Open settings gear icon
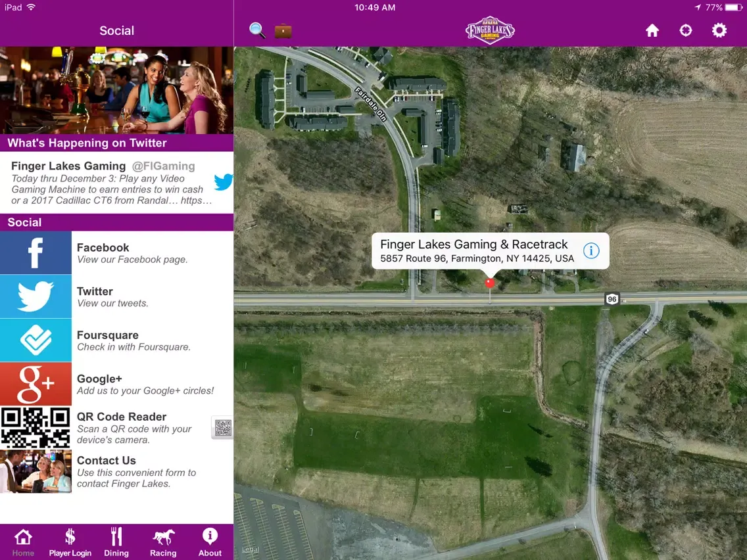 719,30
